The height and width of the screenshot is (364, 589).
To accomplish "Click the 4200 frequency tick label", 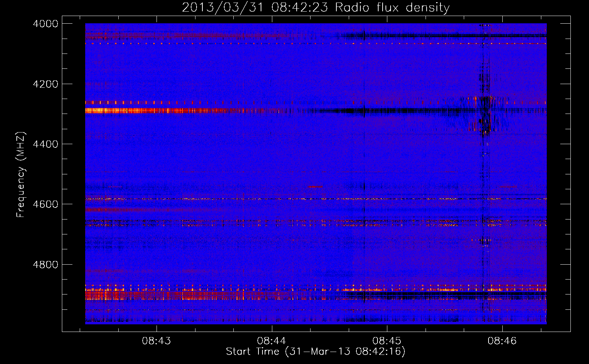I will point(46,84).
